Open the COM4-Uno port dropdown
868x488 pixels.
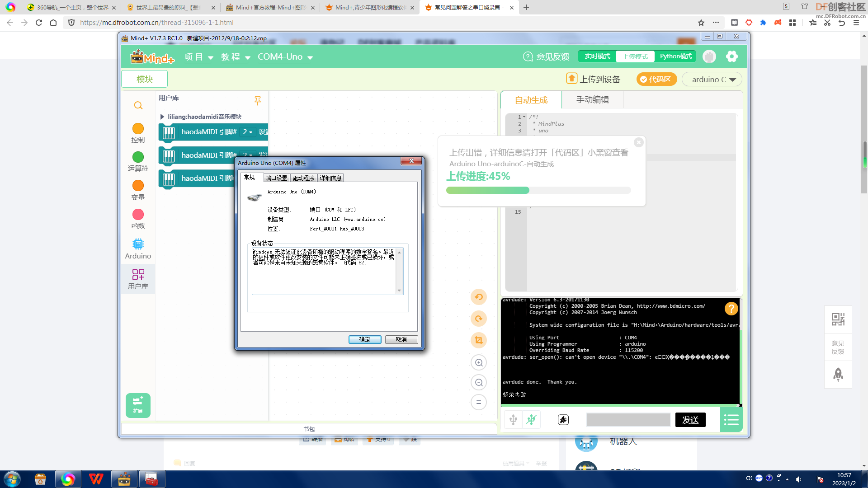pyautogui.click(x=285, y=57)
